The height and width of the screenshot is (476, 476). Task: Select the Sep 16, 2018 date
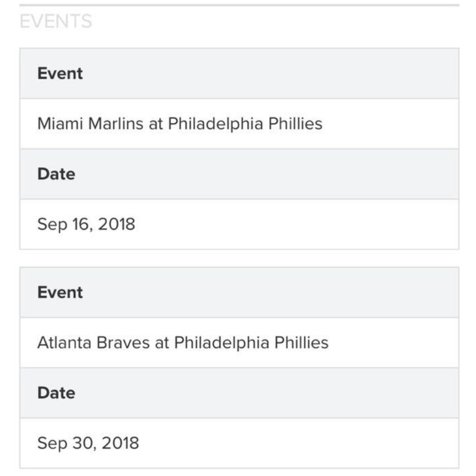point(239,225)
